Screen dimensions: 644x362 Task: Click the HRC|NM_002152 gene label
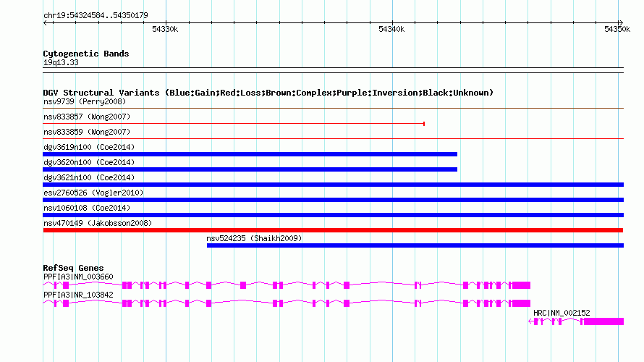point(562,313)
